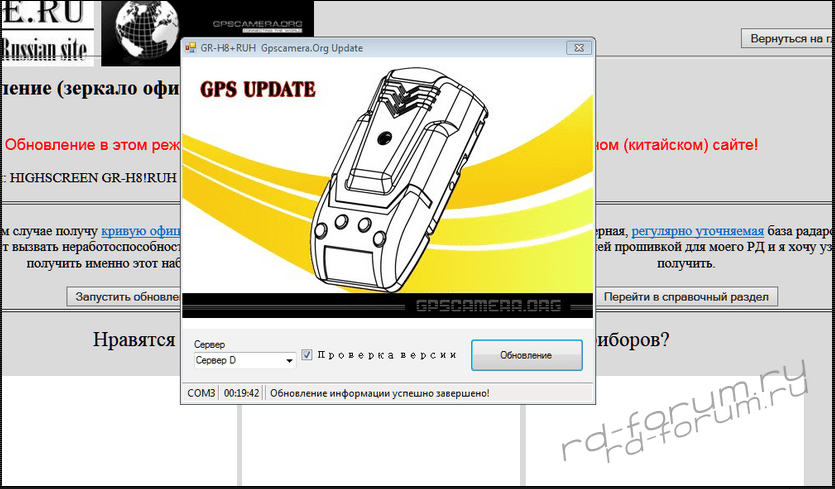Click Перейти в справочный раздел button
Screen dimensions: 835x489
click(x=686, y=297)
